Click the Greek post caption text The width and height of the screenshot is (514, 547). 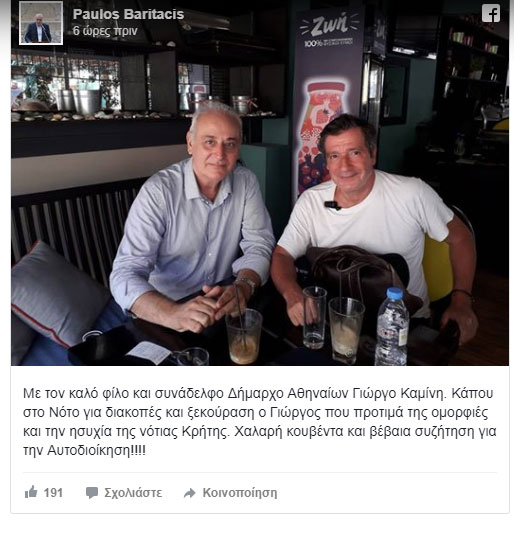pos(259,422)
